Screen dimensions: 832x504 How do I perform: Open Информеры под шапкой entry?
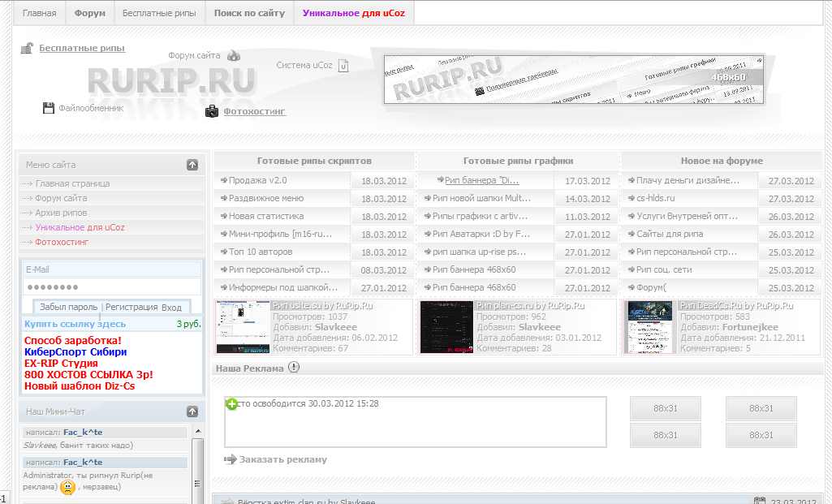pyautogui.click(x=283, y=287)
